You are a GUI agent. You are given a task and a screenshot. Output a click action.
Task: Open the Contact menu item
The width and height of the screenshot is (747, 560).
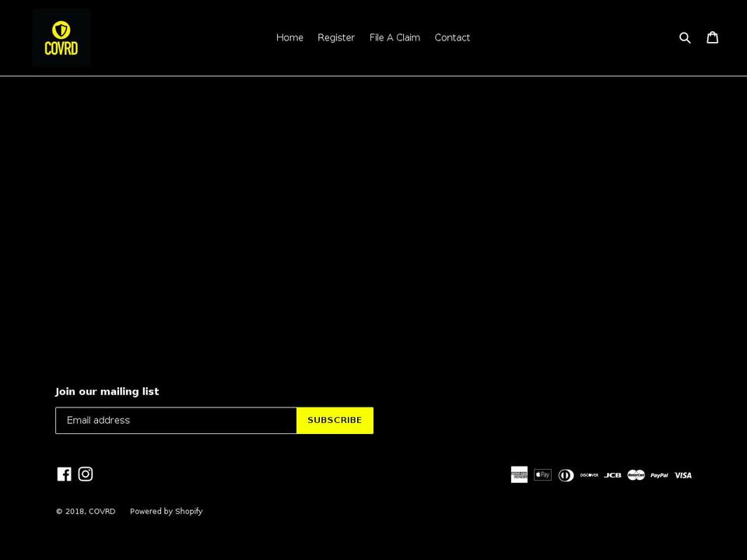[x=452, y=37]
